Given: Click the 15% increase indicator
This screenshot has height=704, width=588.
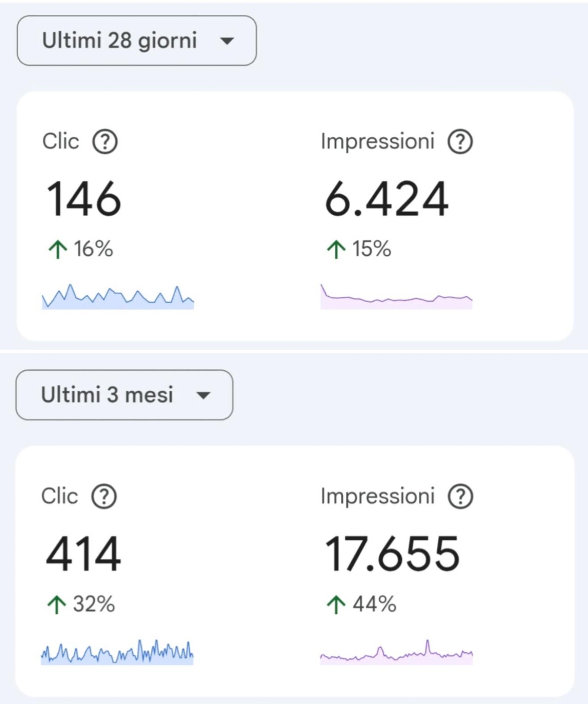Looking at the screenshot, I should coord(359,249).
